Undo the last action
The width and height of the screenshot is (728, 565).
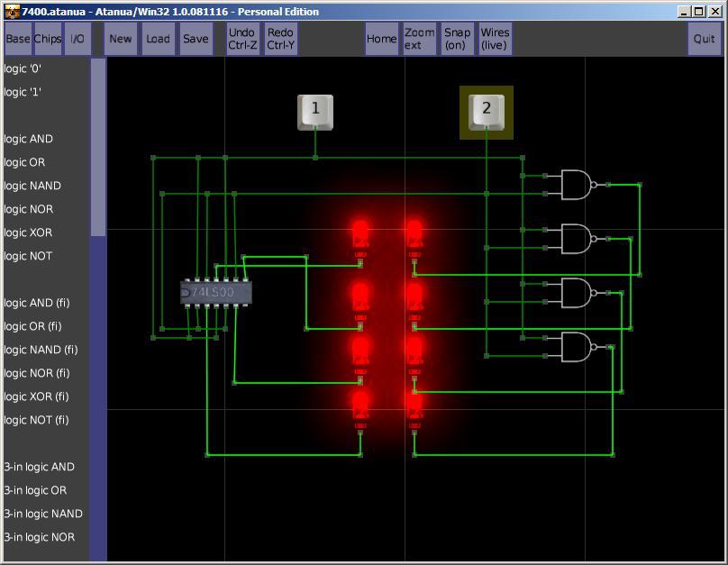click(x=242, y=39)
